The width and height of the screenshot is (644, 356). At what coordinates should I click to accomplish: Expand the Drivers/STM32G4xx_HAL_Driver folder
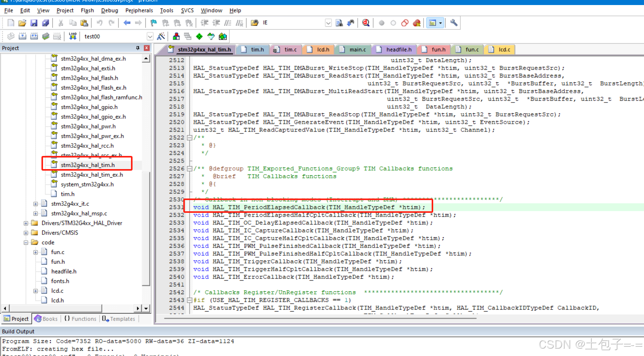pyautogui.click(x=26, y=223)
